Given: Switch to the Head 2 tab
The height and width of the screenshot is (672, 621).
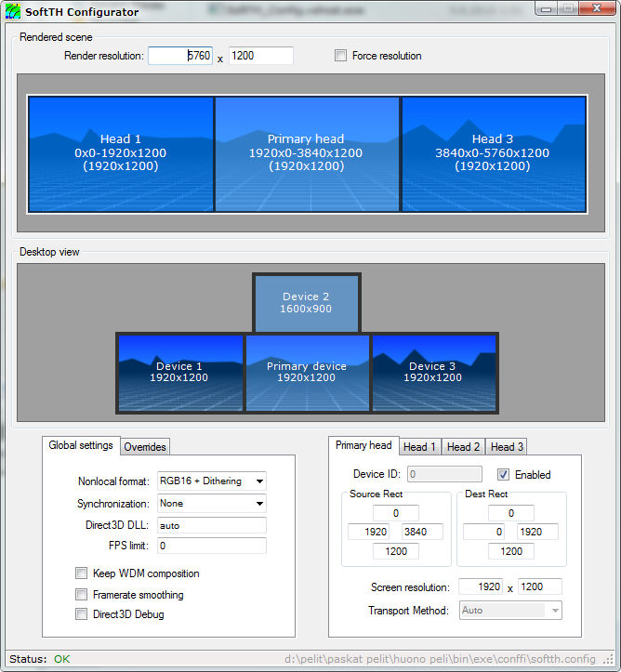Looking at the screenshot, I should coord(463,446).
